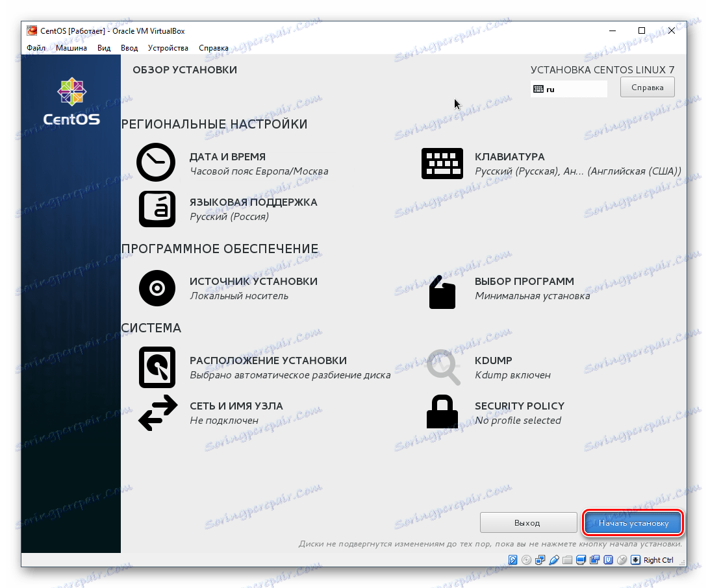The image size is (708, 588).
Task: Open VirtualBox optical drive status menu
Action: tap(526, 559)
